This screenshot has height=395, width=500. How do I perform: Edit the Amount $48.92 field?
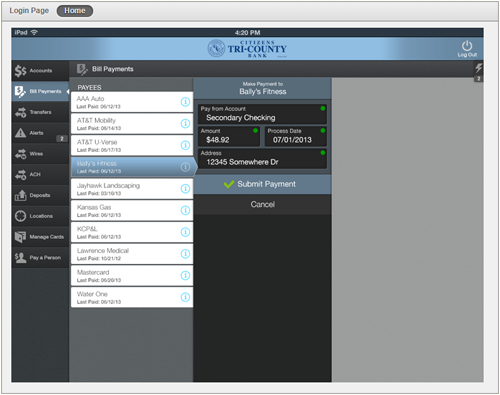229,136
